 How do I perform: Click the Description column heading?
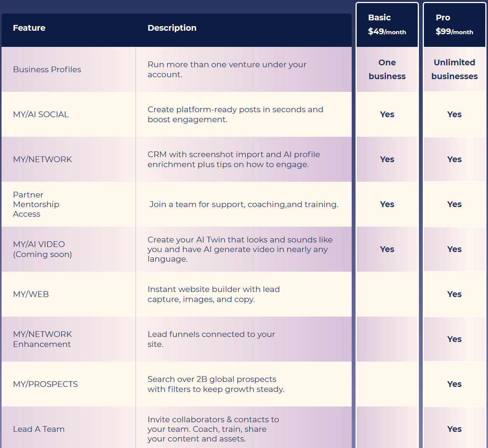tap(172, 28)
